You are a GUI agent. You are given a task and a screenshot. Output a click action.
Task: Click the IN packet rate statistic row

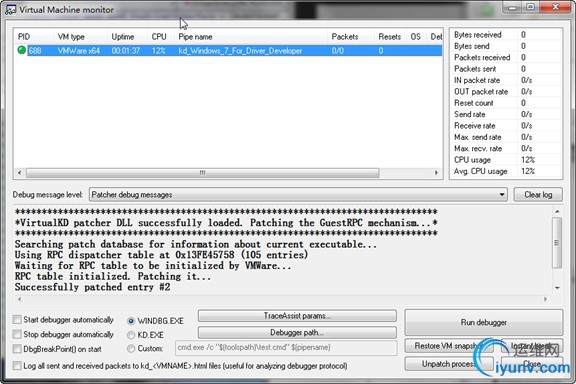pyautogui.click(x=506, y=80)
